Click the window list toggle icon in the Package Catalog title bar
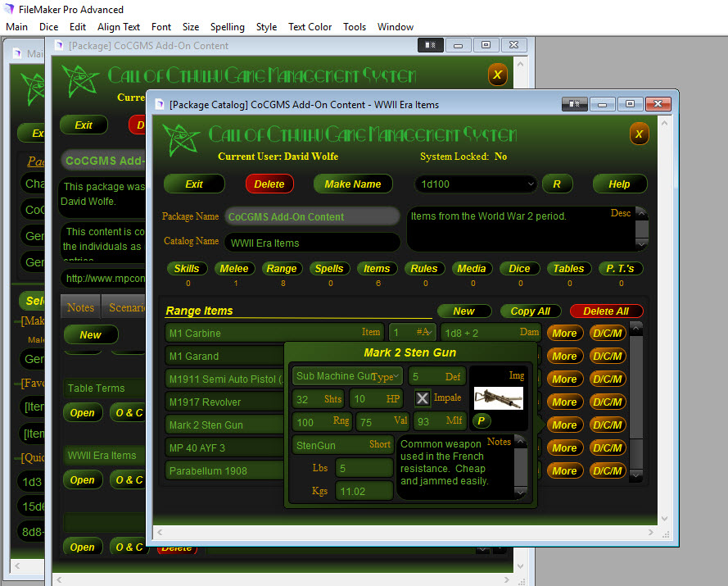This screenshot has width=728, height=586. pos(574,104)
